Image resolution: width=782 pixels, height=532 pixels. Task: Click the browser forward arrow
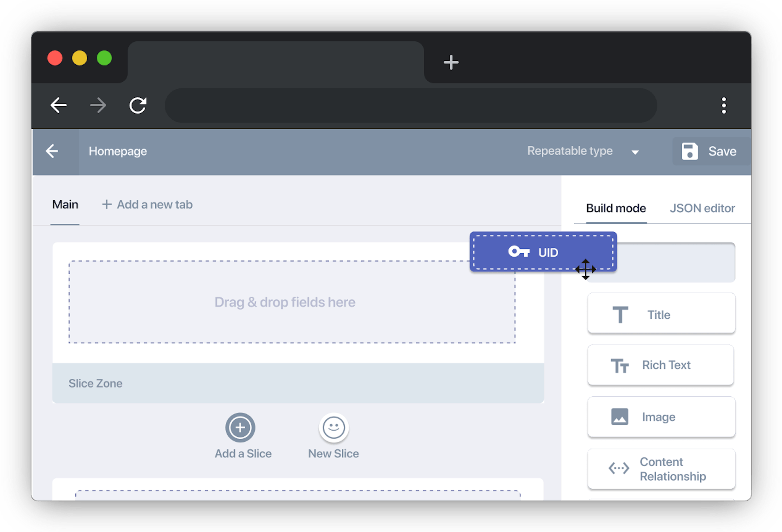coord(98,106)
